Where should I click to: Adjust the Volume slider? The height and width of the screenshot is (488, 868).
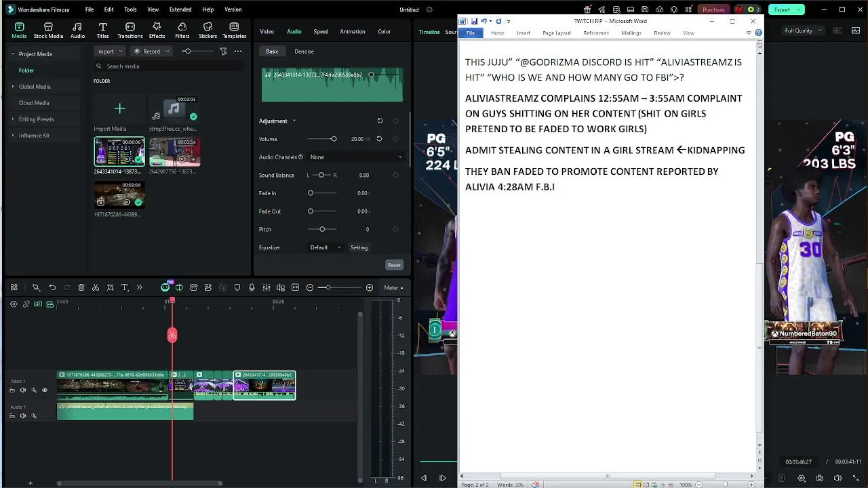click(x=321, y=139)
